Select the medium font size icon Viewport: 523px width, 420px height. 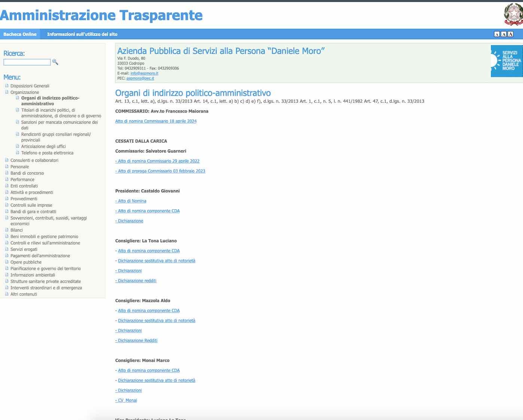coord(504,34)
